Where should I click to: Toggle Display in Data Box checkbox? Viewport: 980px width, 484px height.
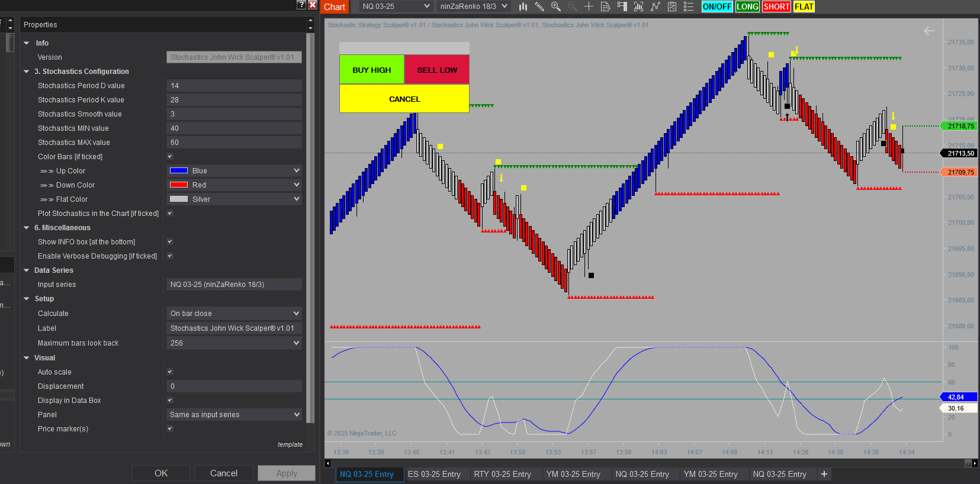[170, 401]
